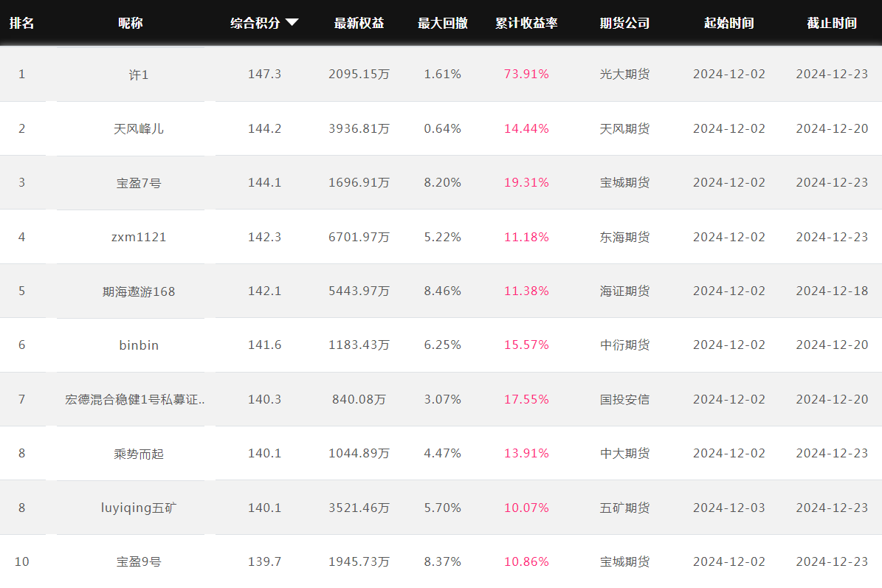The width and height of the screenshot is (882, 588).
Task: Select score 144.2 cell
Action: tap(264, 128)
